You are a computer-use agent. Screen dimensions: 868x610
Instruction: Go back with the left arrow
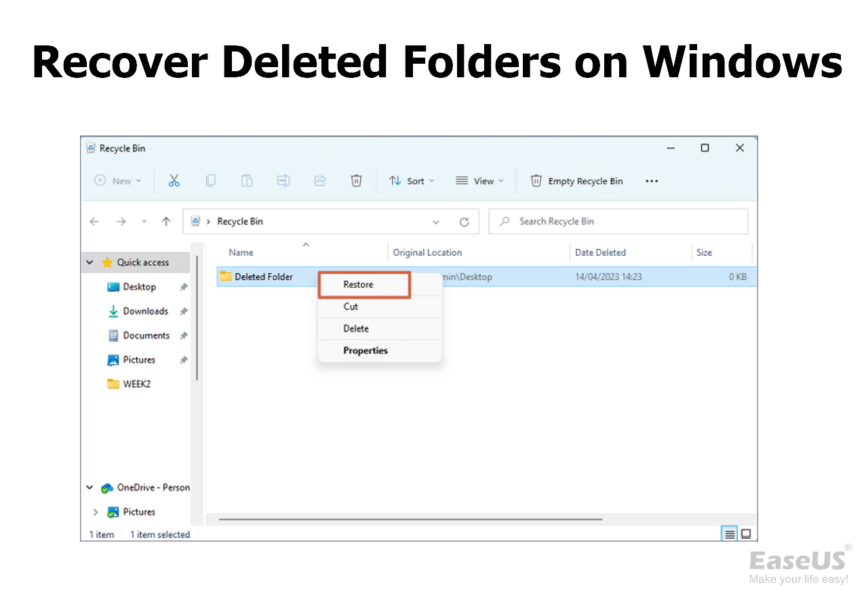94,222
